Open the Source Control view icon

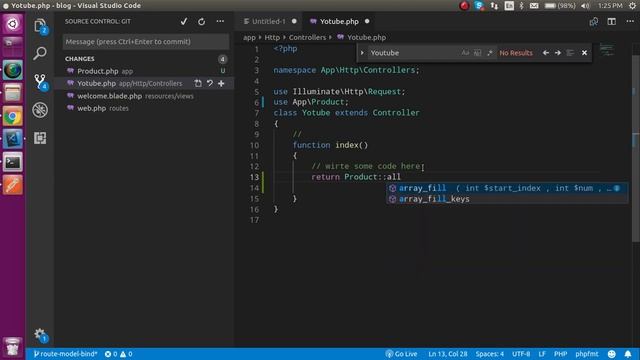[40, 81]
